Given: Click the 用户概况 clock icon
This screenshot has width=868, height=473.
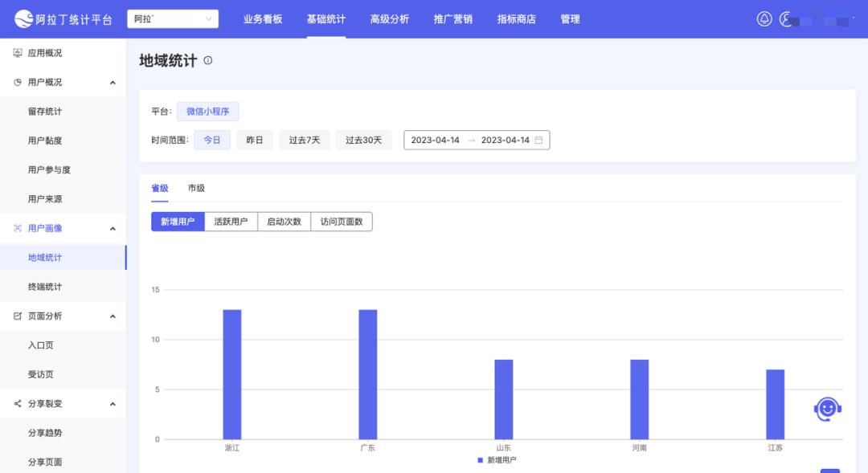Looking at the screenshot, I should click(x=17, y=81).
